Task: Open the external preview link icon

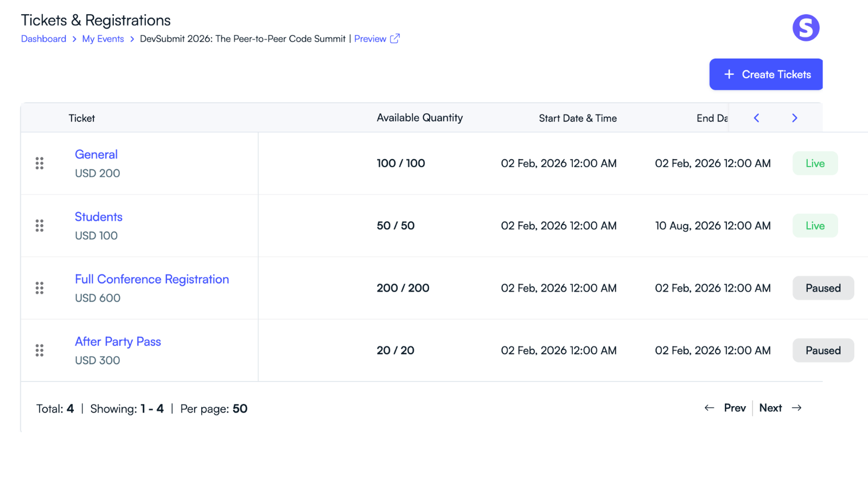Action: (395, 38)
